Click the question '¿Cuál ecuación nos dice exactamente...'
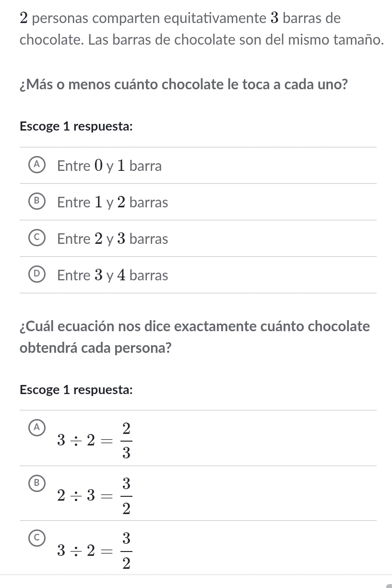Image resolution: width=392 pixels, height=588 pixels. [x=195, y=336]
